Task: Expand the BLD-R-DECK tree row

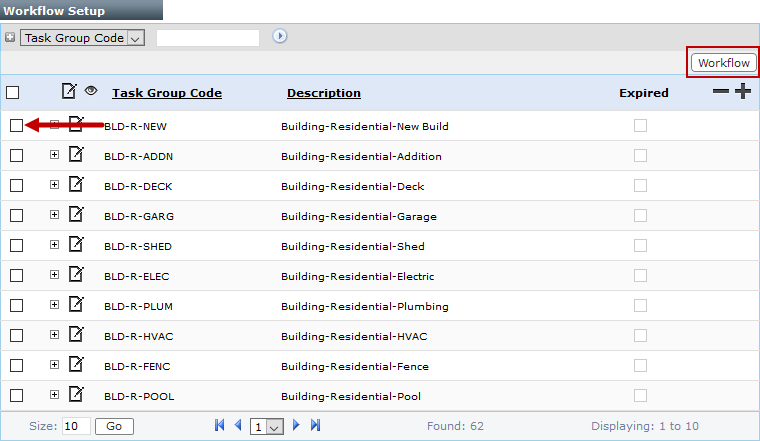Action: 54,185
